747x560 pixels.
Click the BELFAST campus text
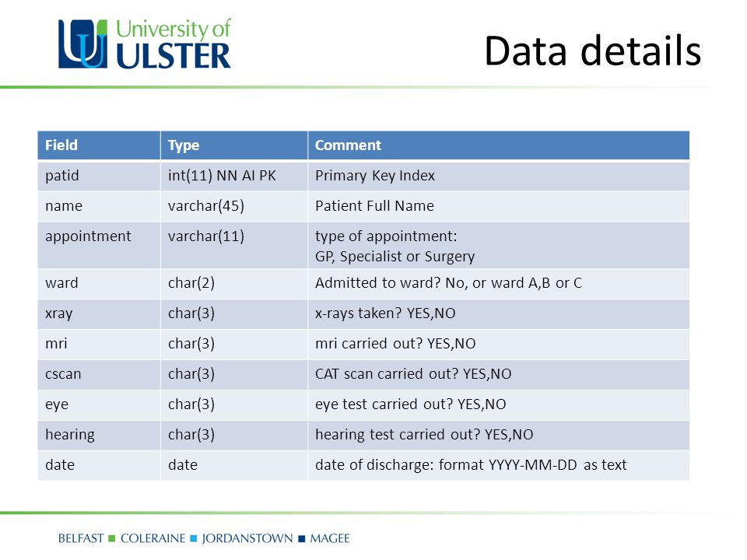tap(80, 538)
